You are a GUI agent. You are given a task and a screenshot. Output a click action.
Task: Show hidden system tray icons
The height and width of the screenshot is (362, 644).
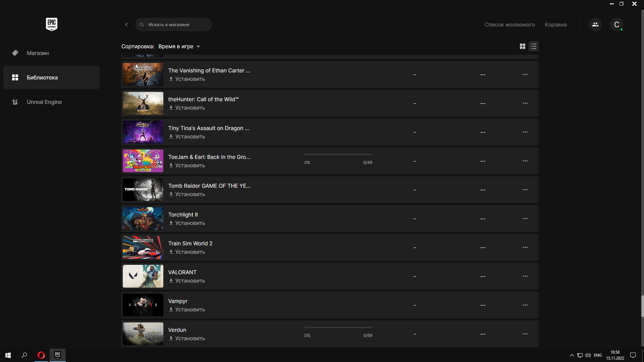tap(572, 355)
